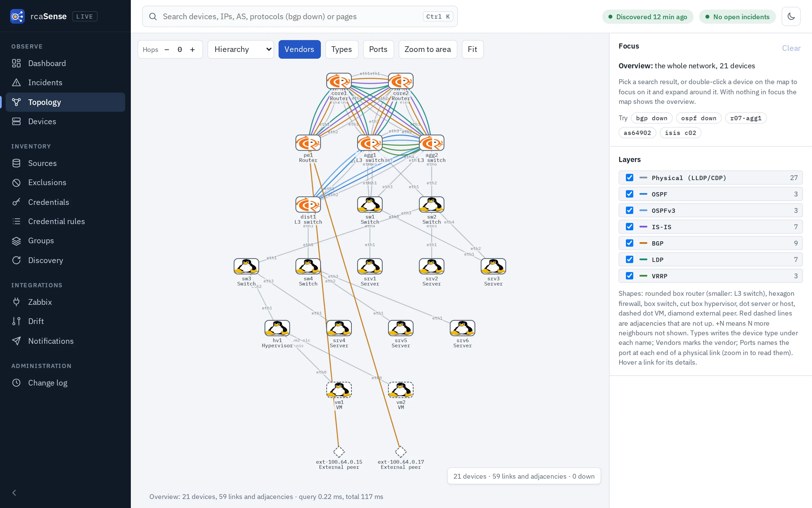This screenshot has width=812, height=508.
Task: Select the sw3 switch node
Action: (x=246, y=266)
